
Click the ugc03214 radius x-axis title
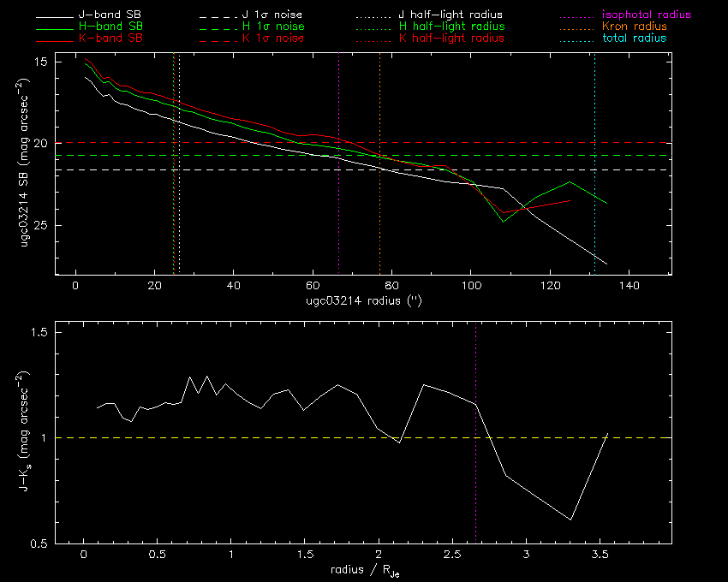click(362, 302)
